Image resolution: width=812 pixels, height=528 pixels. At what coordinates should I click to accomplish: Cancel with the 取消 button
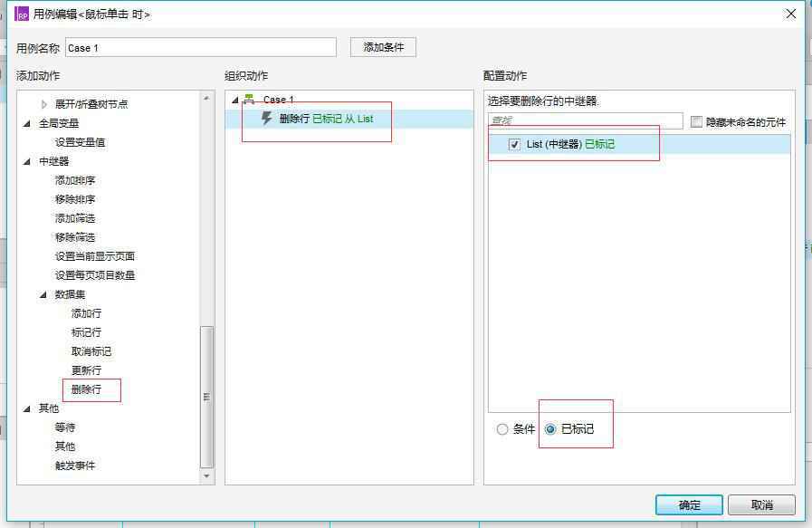[x=762, y=504]
